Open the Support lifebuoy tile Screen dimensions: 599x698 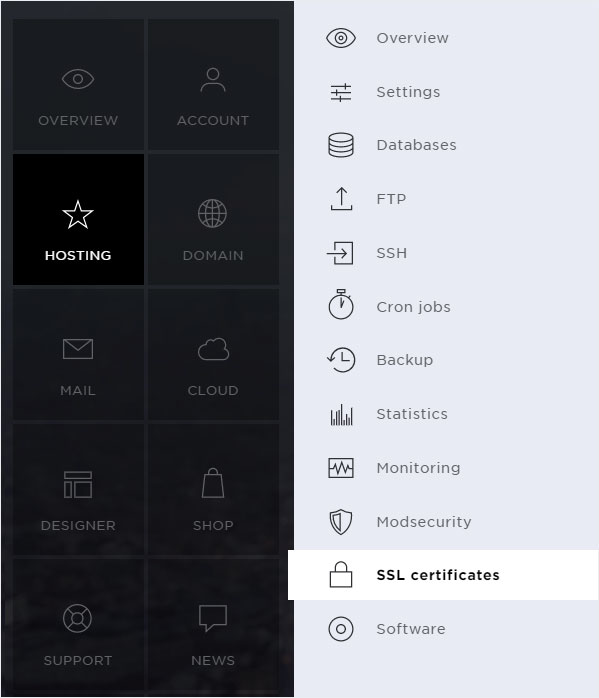click(78, 625)
